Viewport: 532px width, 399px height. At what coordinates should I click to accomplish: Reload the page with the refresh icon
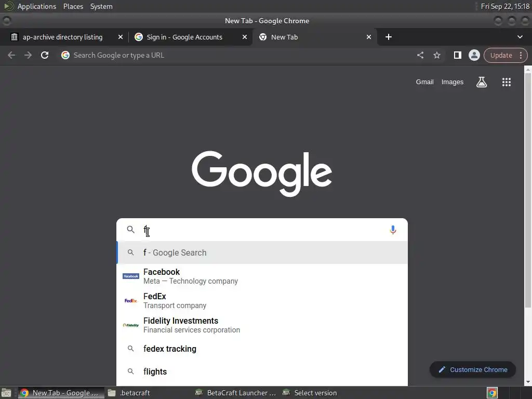45,55
